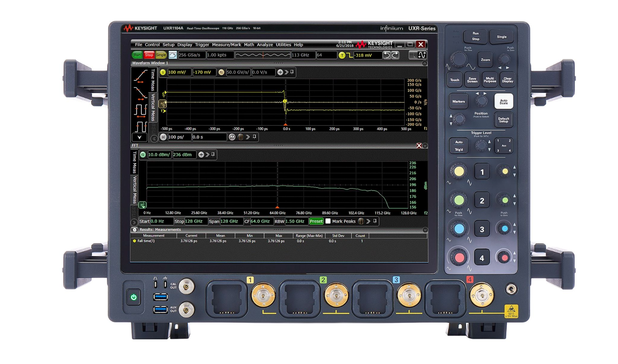Open the Trigger menu
This screenshot has width=618, height=364.
(202, 45)
